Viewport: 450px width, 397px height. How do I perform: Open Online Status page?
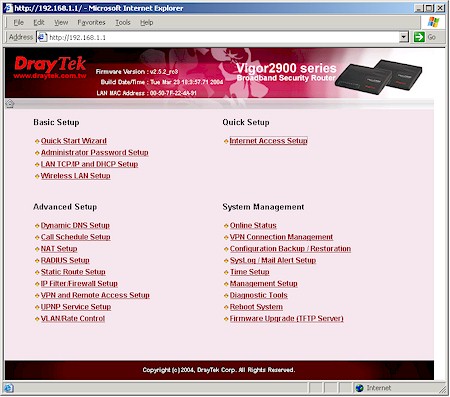click(253, 226)
